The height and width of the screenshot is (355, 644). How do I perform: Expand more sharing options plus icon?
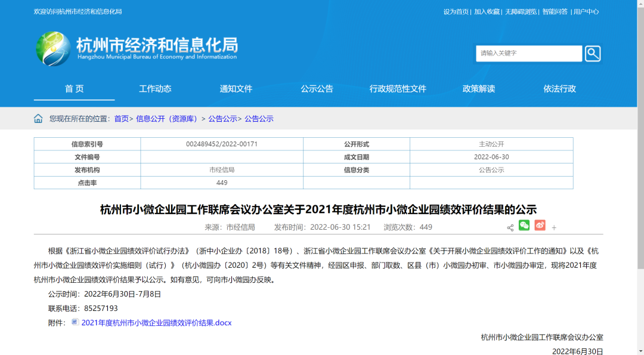pos(554,228)
